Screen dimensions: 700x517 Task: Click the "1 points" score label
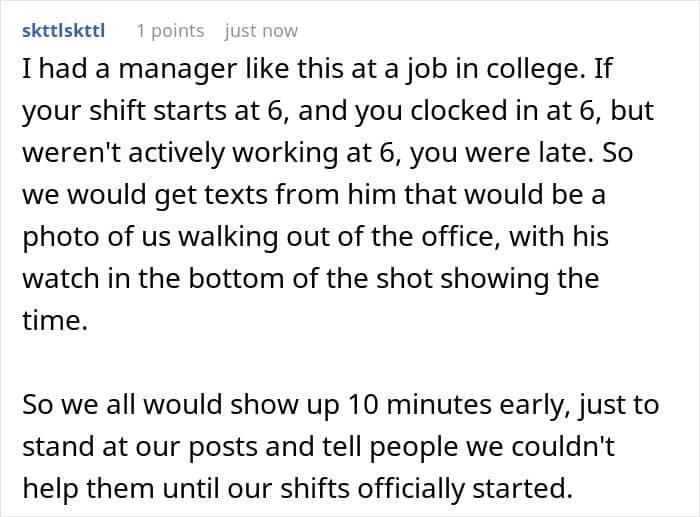coord(171,31)
